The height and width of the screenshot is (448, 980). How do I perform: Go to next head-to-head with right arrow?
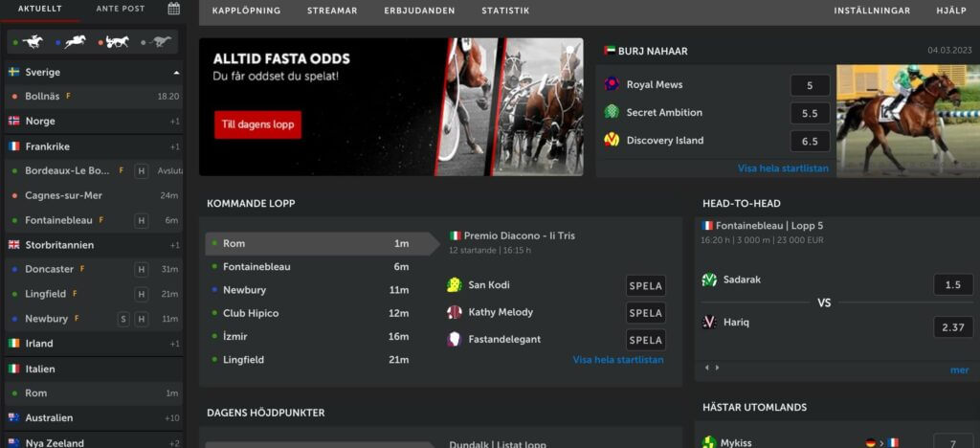[717, 368]
